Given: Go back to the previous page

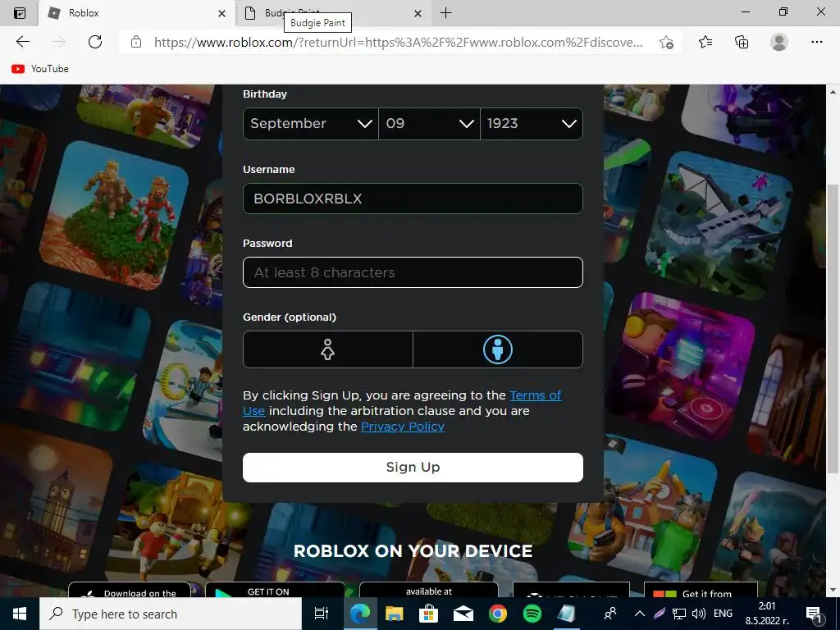Looking at the screenshot, I should (x=22, y=42).
